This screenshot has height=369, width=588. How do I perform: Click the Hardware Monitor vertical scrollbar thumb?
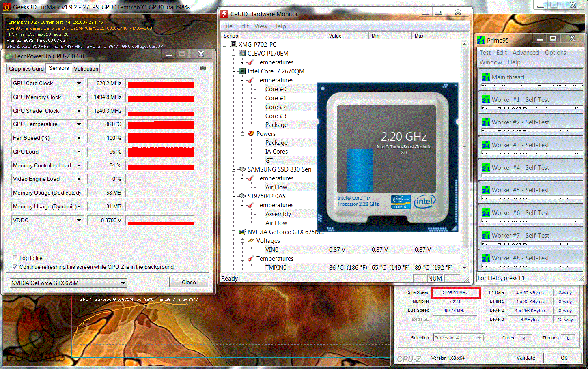tap(464, 148)
